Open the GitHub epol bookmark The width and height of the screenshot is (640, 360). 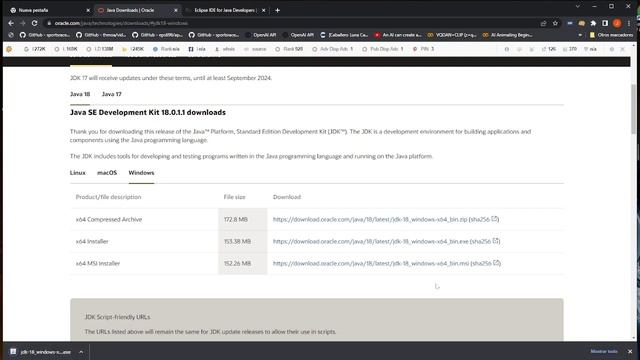[x=158, y=35]
